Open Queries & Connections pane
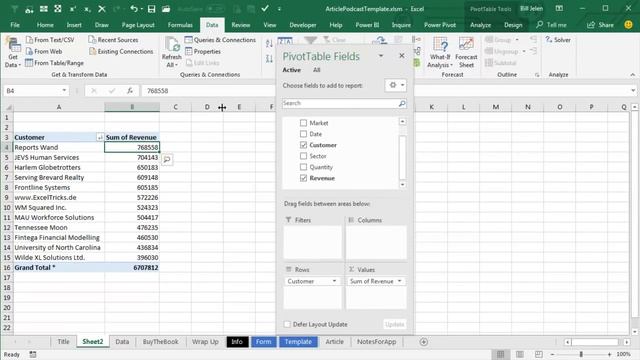 coord(220,40)
